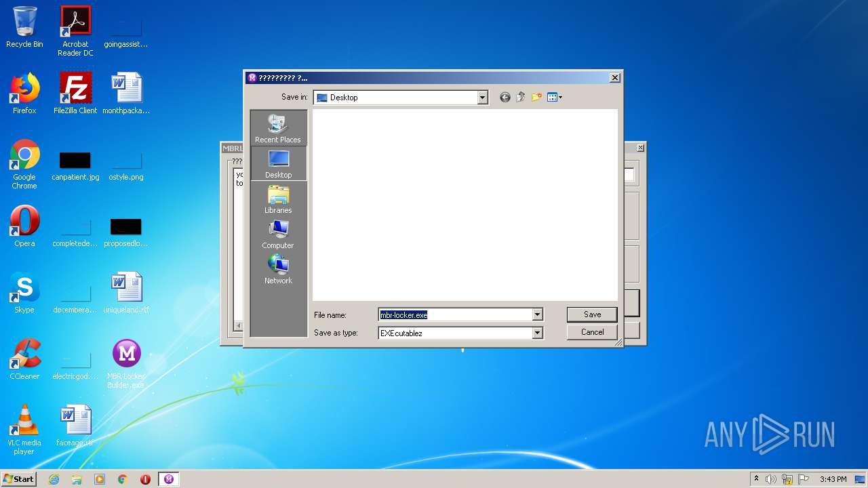868x488 pixels.
Task: Select faceage.rtf document icon
Action: point(75,426)
